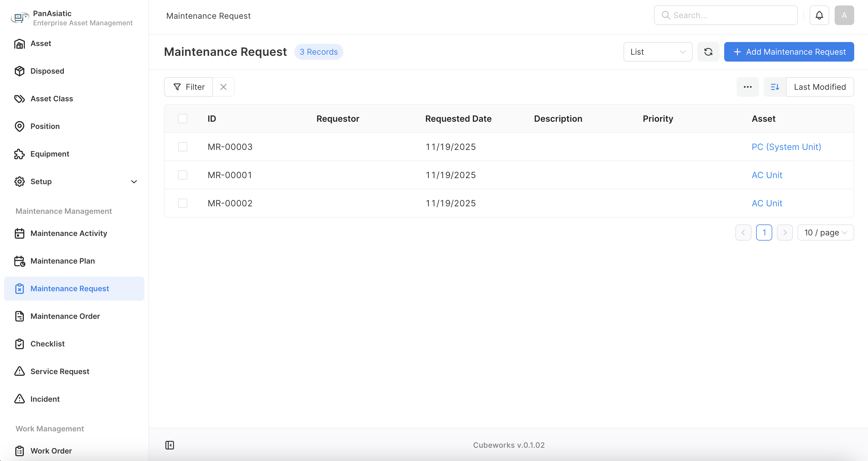Open Maintenance Order in sidebar
This screenshot has height=461, width=868.
(65, 316)
